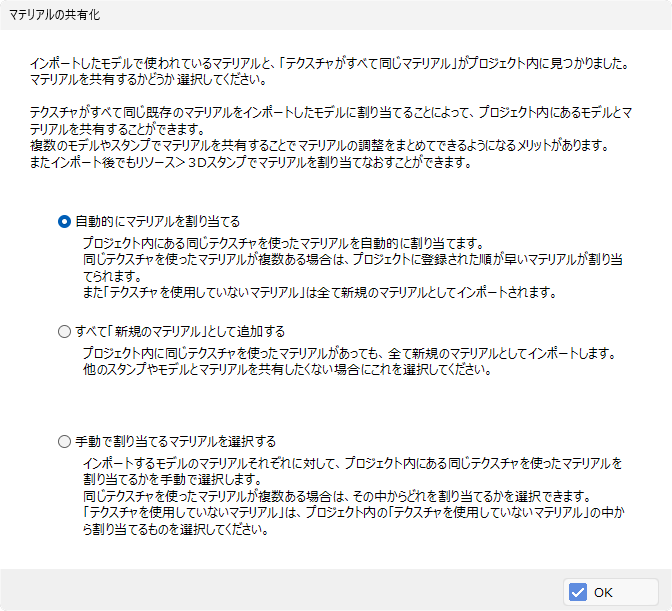This screenshot has height=611, width=672.
Task: Click the line 他のスタンプやモデルとマテリアルを共有したくない場合
Action: 287,369
